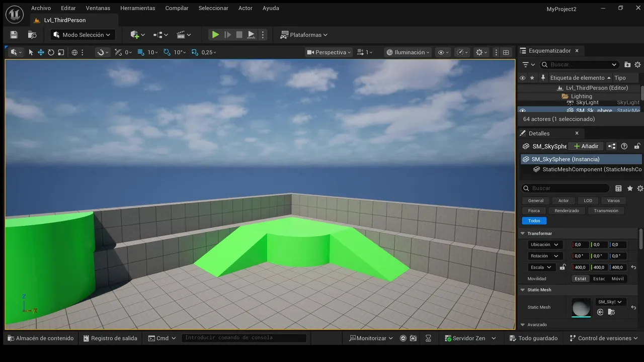Select the Lighting folder in the outliner
This screenshot has height=362, width=644.
[x=580, y=96]
